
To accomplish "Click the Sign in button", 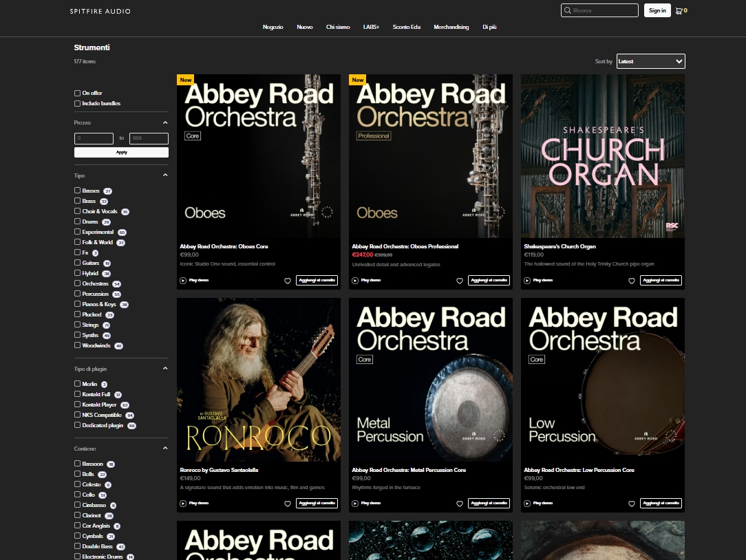I will [x=657, y=10].
